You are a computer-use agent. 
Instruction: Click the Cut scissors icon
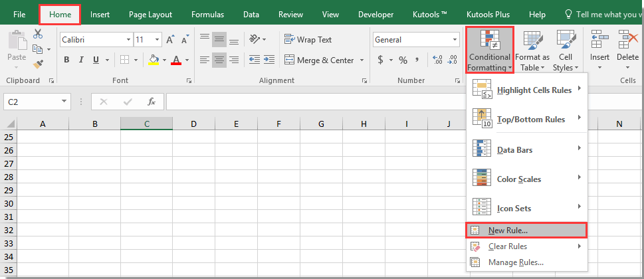tap(38, 34)
